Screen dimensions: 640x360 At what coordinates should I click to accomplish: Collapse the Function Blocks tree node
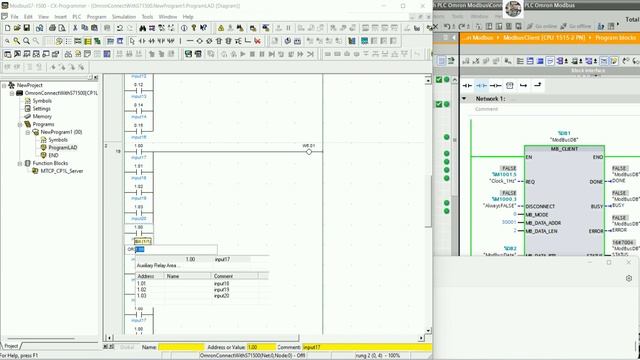tap(20, 163)
